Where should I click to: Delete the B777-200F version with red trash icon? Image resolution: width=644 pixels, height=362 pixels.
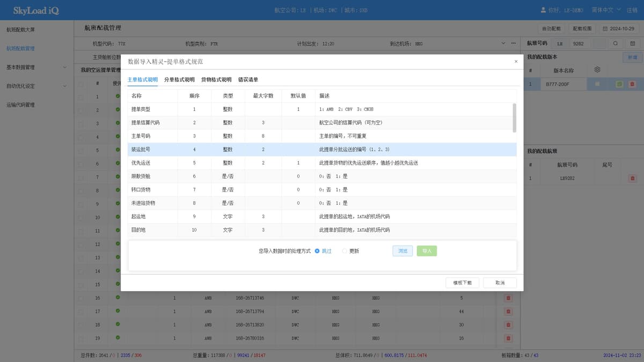point(632,84)
